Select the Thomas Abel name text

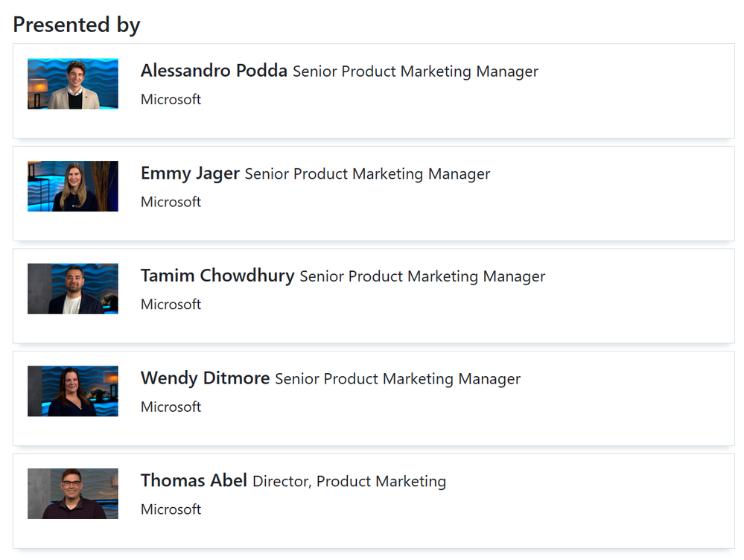pos(194,481)
